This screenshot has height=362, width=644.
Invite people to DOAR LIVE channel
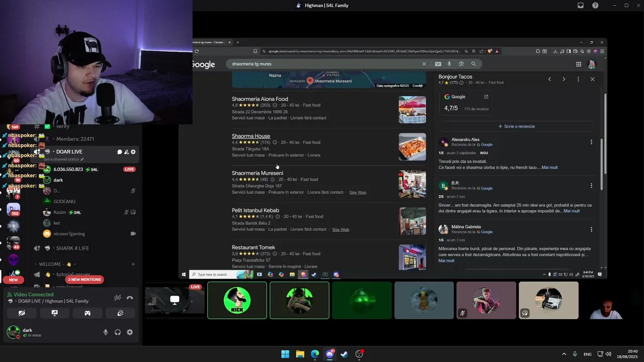click(x=126, y=152)
